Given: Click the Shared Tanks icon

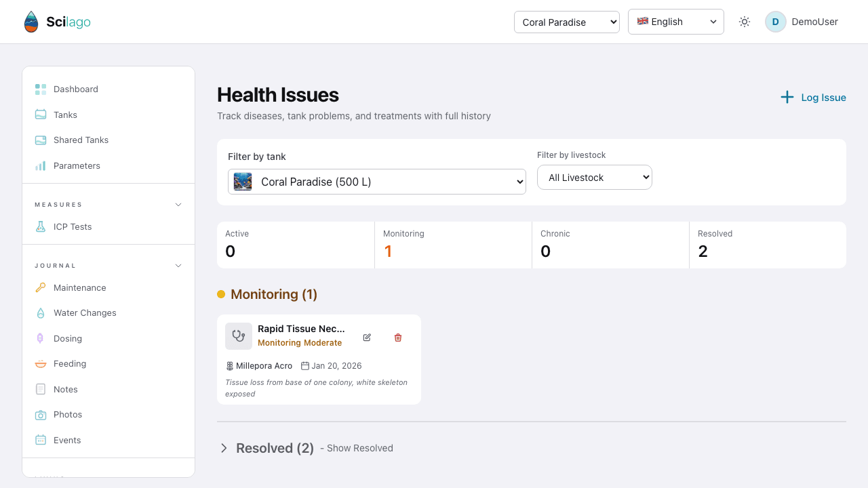Looking at the screenshot, I should point(41,140).
